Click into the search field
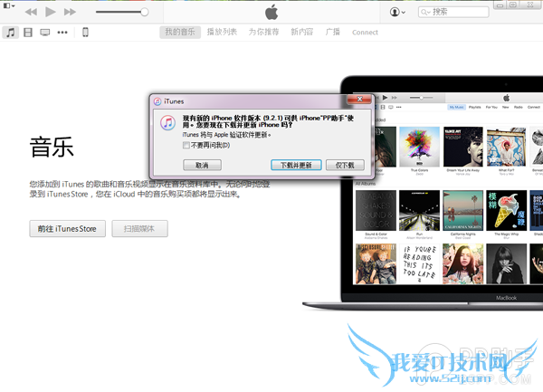The width and height of the screenshot is (543, 392). tap(453, 12)
